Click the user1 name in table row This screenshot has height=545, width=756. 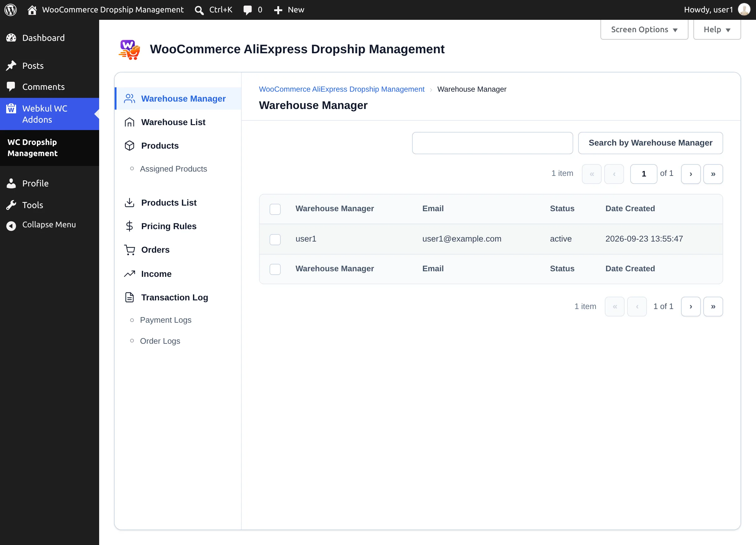[x=306, y=239]
